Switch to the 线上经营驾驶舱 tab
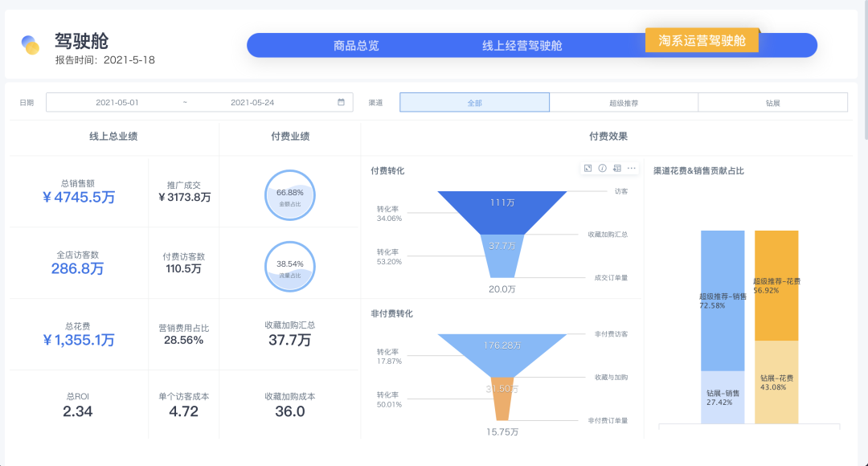Screen dimensions: 868x466 (x=522, y=45)
